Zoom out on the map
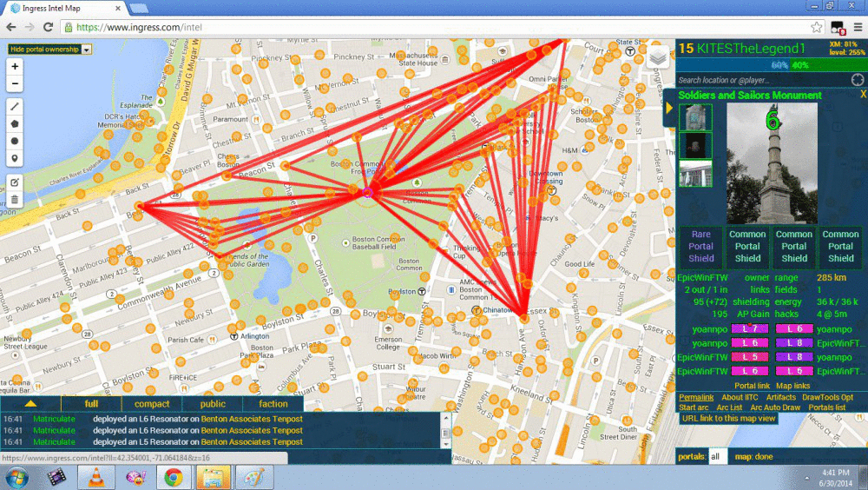868x490 pixels. [x=15, y=83]
